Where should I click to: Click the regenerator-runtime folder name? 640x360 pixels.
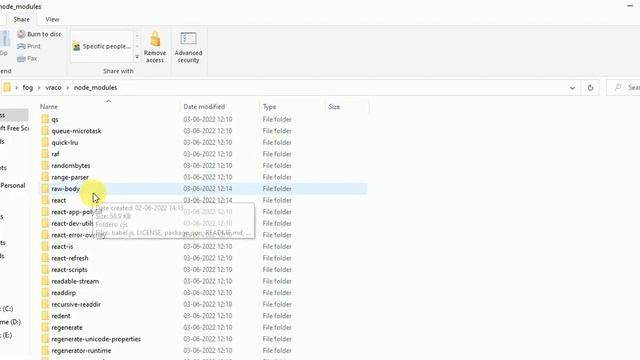[81, 351]
